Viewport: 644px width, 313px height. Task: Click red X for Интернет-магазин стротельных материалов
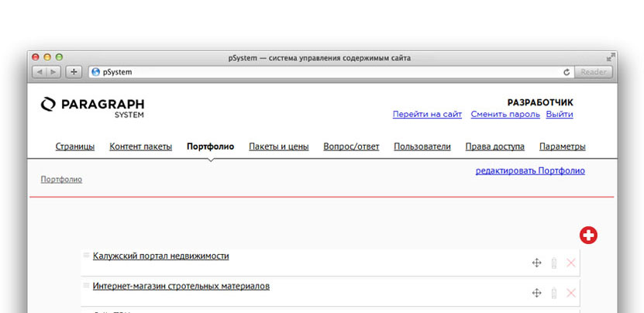571,293
